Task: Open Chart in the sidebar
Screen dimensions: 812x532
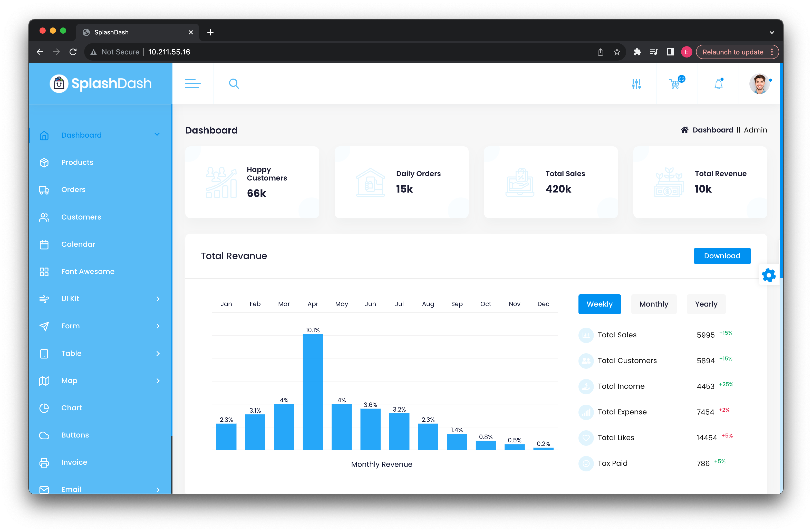Action: (72, 408)
